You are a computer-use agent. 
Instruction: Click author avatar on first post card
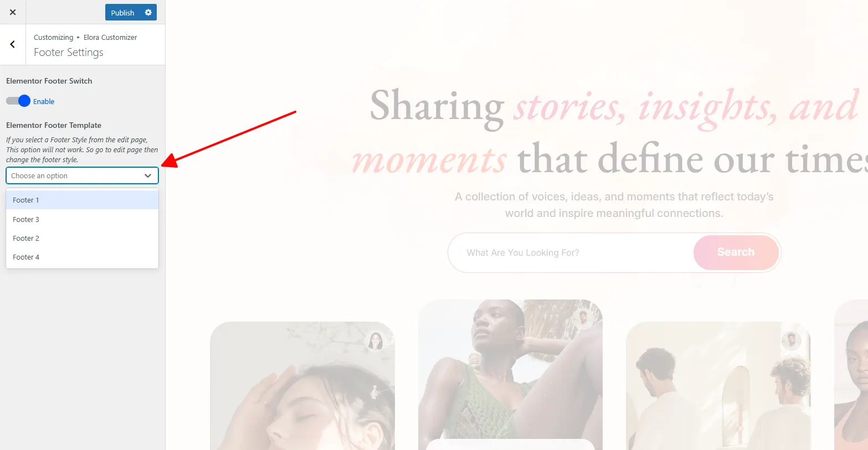(x=376, y=340)
